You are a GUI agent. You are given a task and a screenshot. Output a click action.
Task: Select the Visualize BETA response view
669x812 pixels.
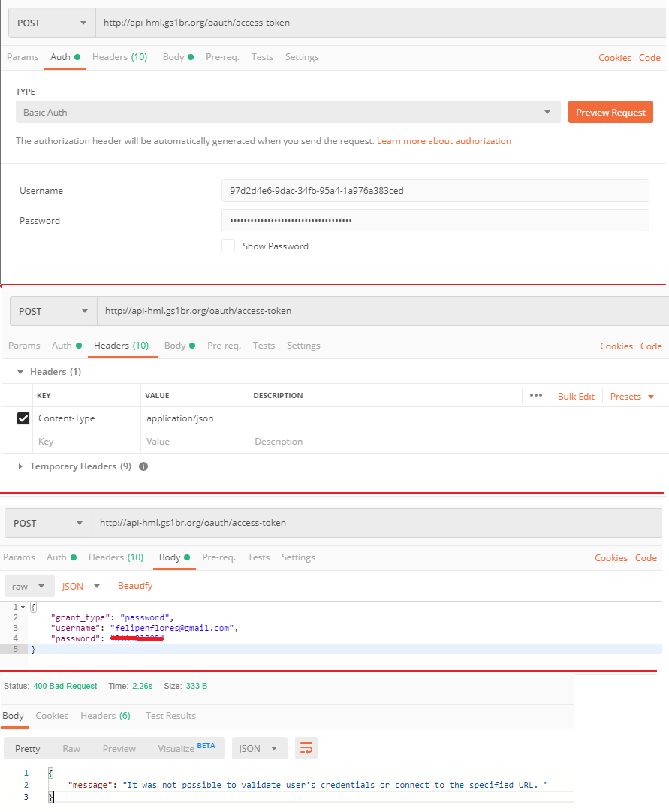(x=185, y=748)
